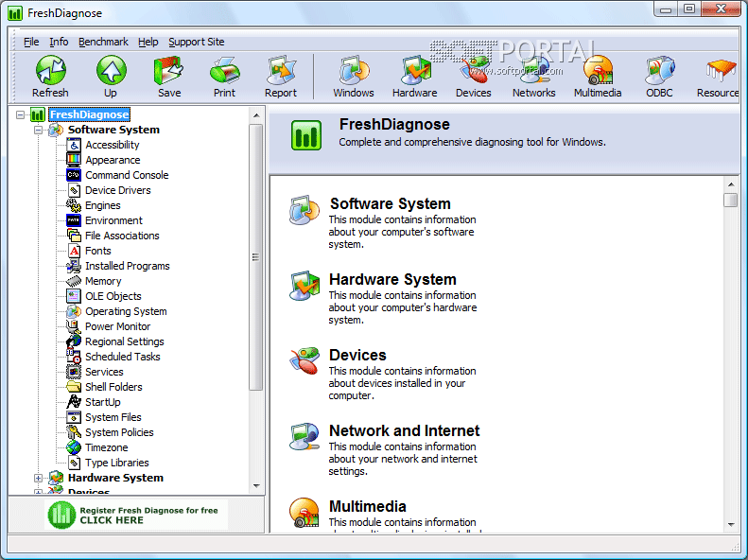Select FreshDiagnose root tree item
Screen dimensions: 748x560
tap(89, 114)
